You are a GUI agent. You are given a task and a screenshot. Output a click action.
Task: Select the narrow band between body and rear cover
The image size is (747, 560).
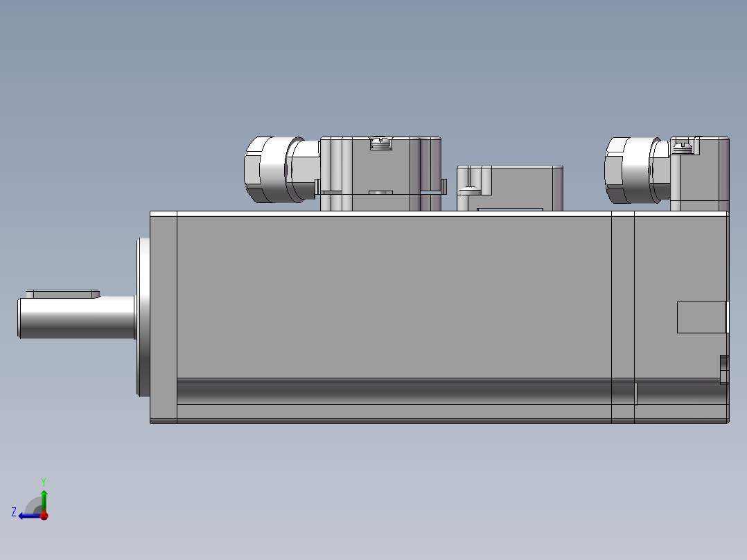[623, 317]
